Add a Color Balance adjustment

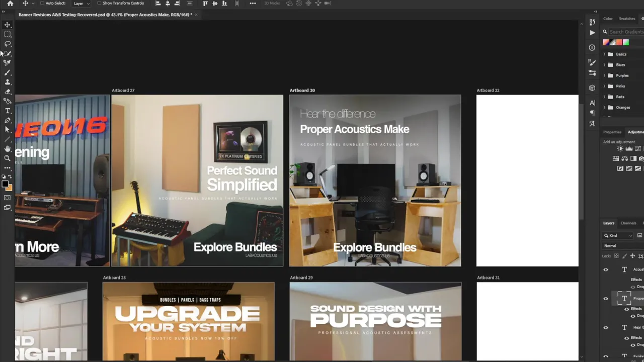[x=624, y=158]
